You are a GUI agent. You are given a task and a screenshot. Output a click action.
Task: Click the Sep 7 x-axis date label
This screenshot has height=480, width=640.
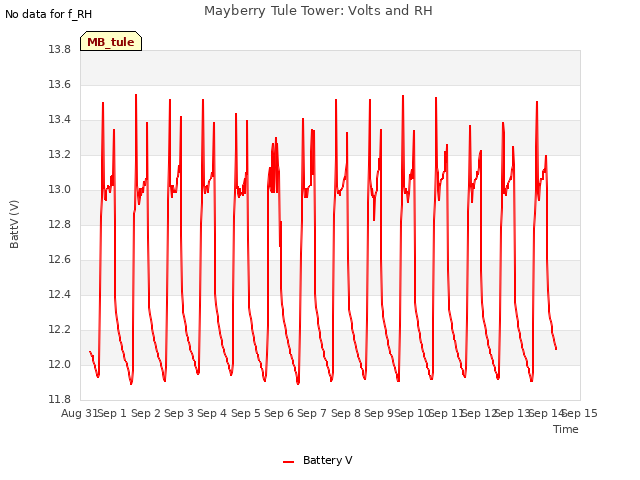(312, 413)
